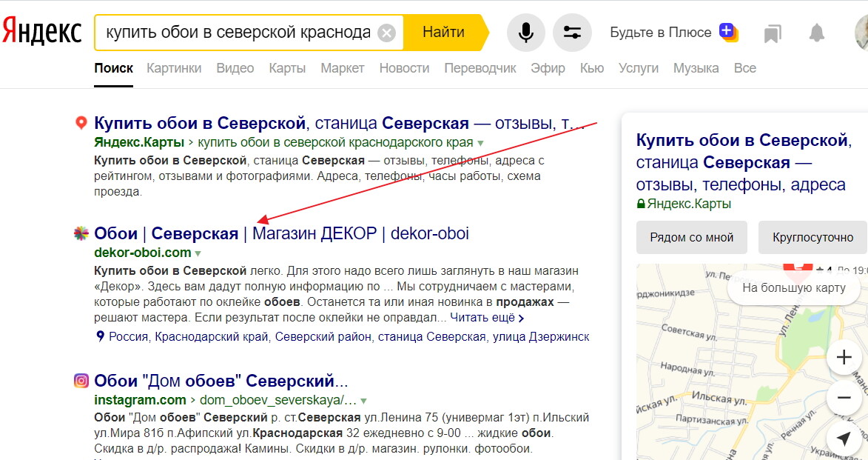Click the dekor-oboi colorful favicon

coord(81,233)
